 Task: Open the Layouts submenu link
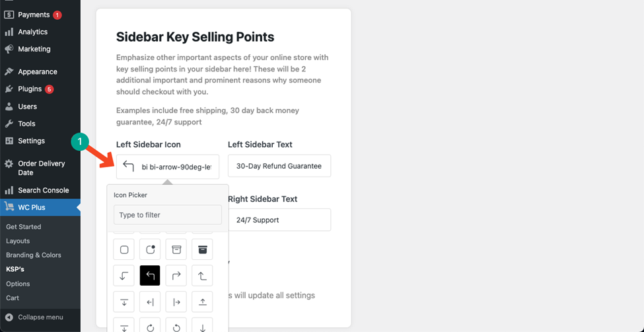[x=18, y=241]
